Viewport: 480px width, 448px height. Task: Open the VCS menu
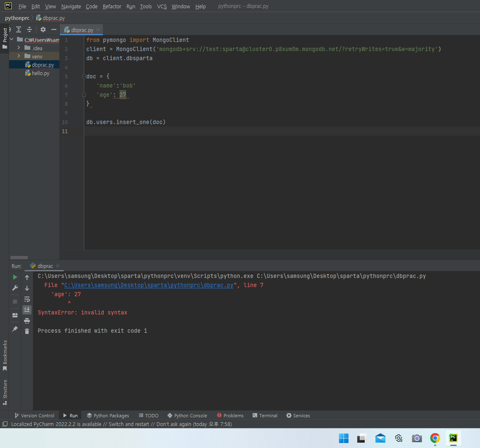tap(162, 6)
